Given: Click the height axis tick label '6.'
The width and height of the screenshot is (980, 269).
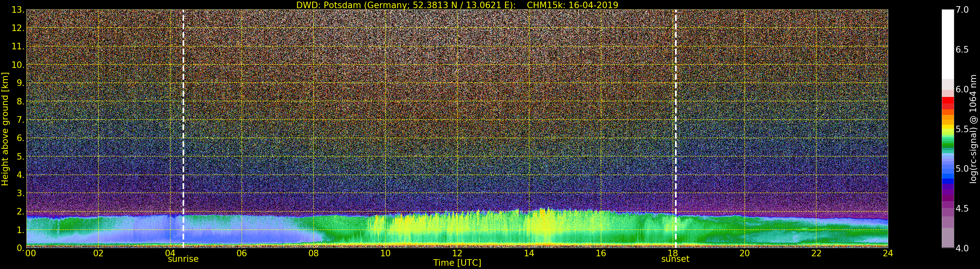Looking at the screenshot, I should (x=20, y=138).
